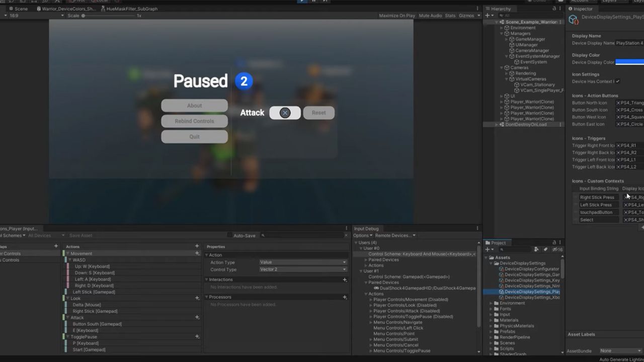Screen dimensions: 644x362
Task: Open the create asset plus menu in Project panel
Action: [x=487, y=249]
